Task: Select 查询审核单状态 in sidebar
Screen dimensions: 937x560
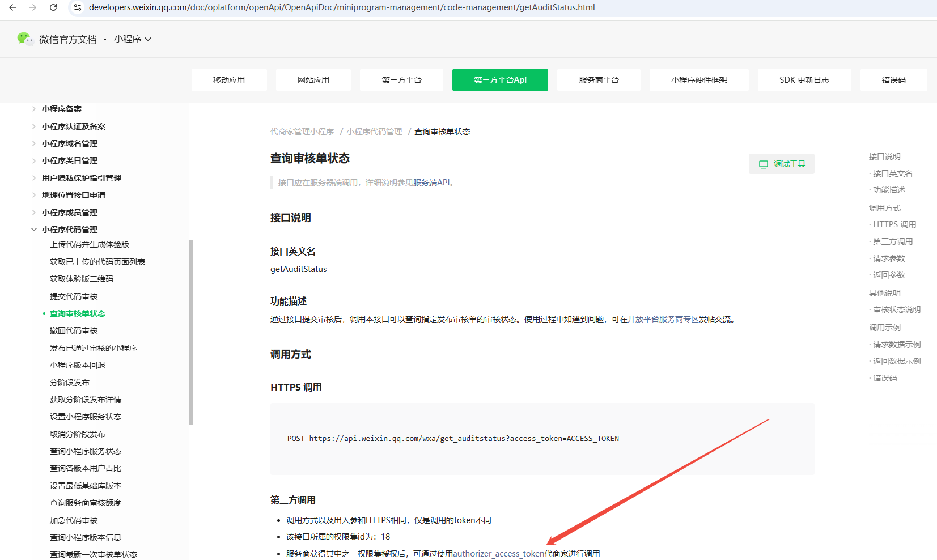Action: pyautogui.click(x=78, y=313)
